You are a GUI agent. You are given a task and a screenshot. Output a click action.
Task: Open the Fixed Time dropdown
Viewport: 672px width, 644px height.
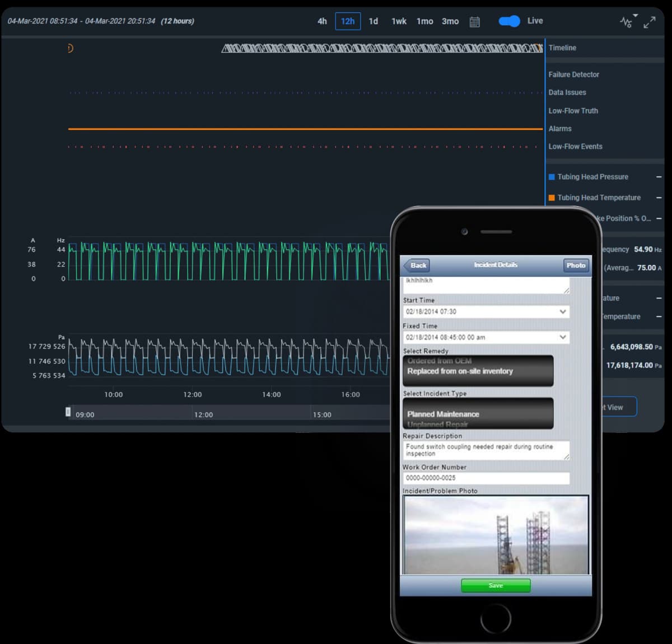click(x=563, y=337)
